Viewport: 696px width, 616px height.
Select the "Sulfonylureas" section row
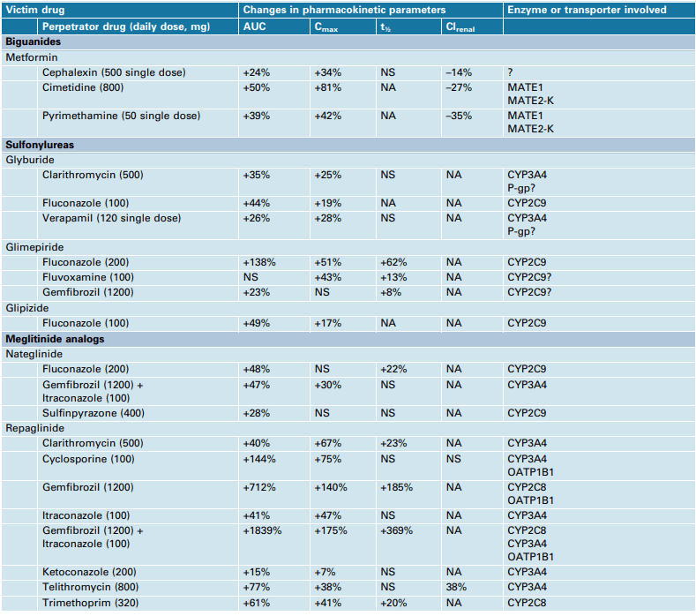348,145
